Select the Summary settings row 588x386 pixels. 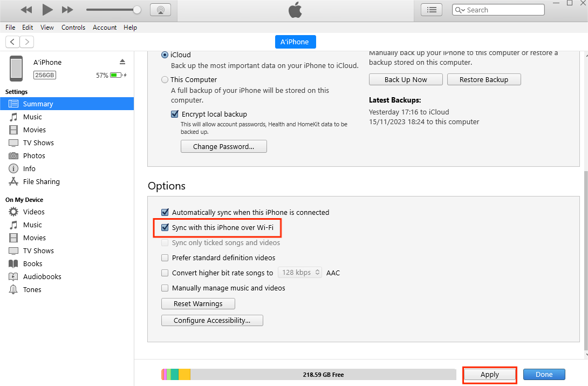point(67,104)
